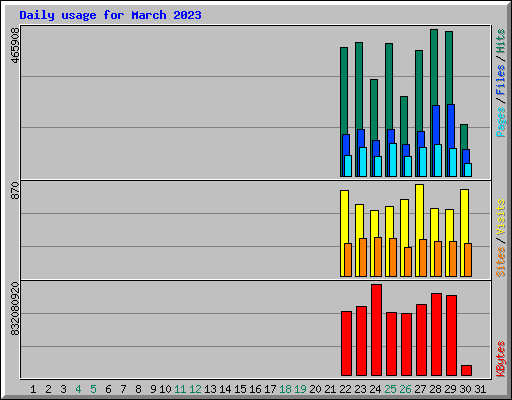Click the 870 axis value

pyautogui.click(x=15, y=191)
